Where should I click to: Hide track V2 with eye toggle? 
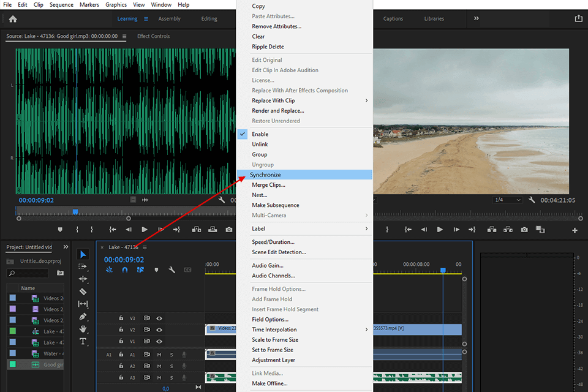159,330
